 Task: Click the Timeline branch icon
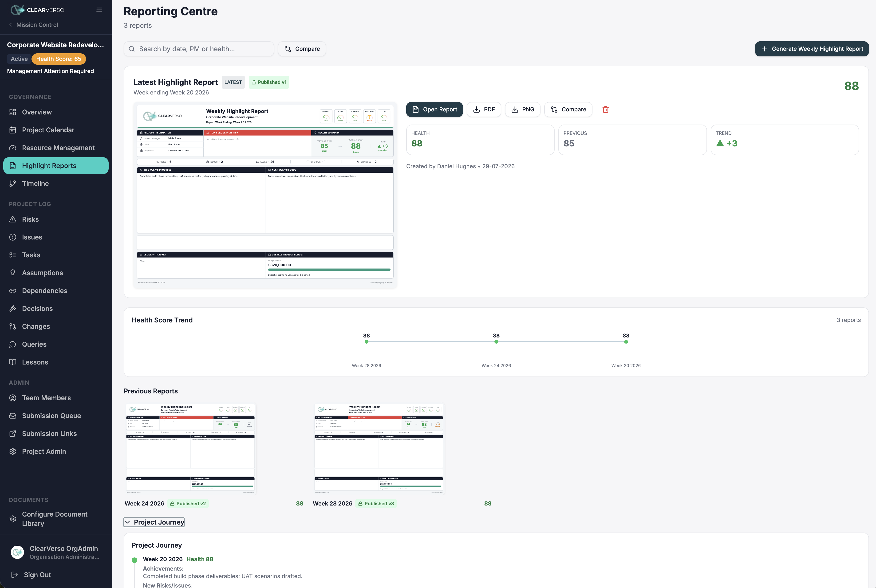[x=13, y=183]
